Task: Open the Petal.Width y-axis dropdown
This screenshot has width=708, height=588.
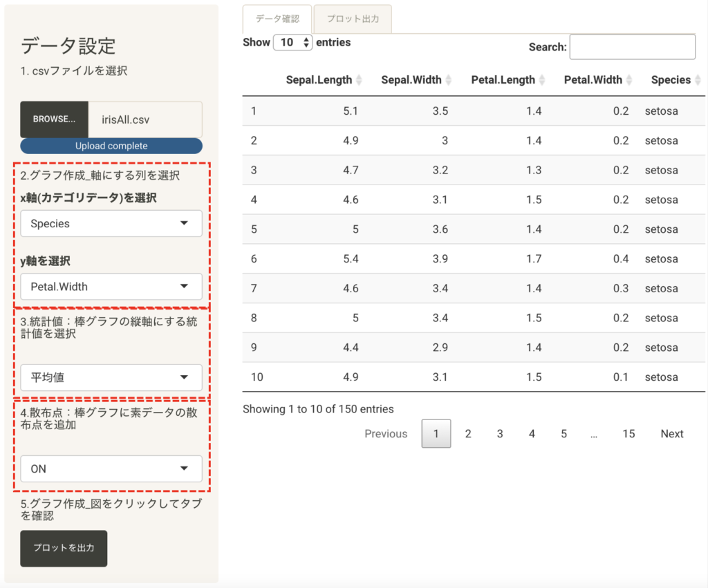Action: [x=111, y=287]
